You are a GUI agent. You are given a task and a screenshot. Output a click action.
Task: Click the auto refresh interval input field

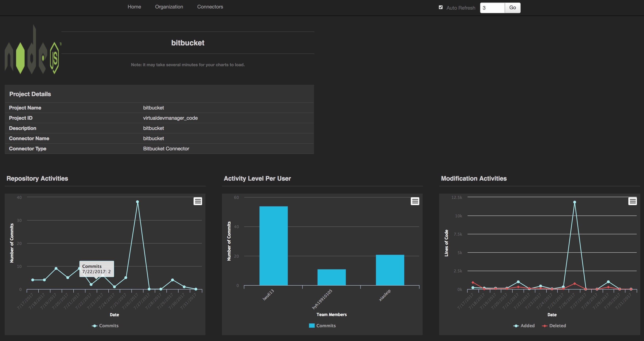tap(492, 8)
